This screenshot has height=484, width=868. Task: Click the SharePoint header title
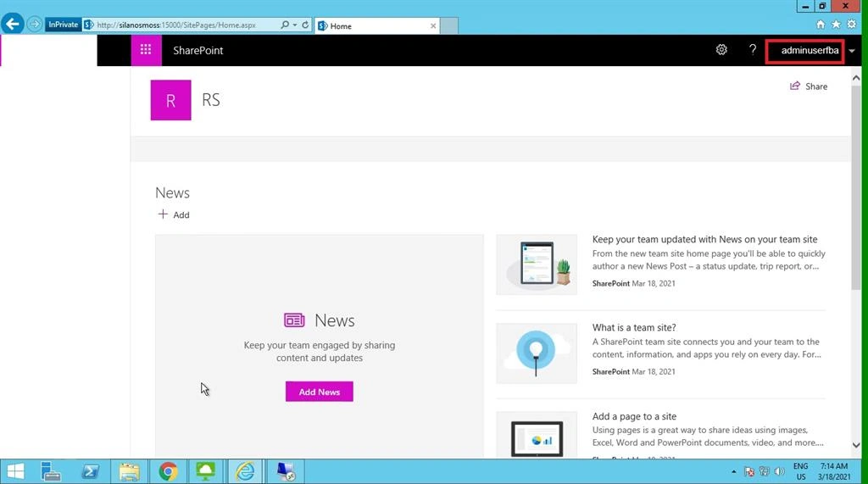click(x=198, y=50)
